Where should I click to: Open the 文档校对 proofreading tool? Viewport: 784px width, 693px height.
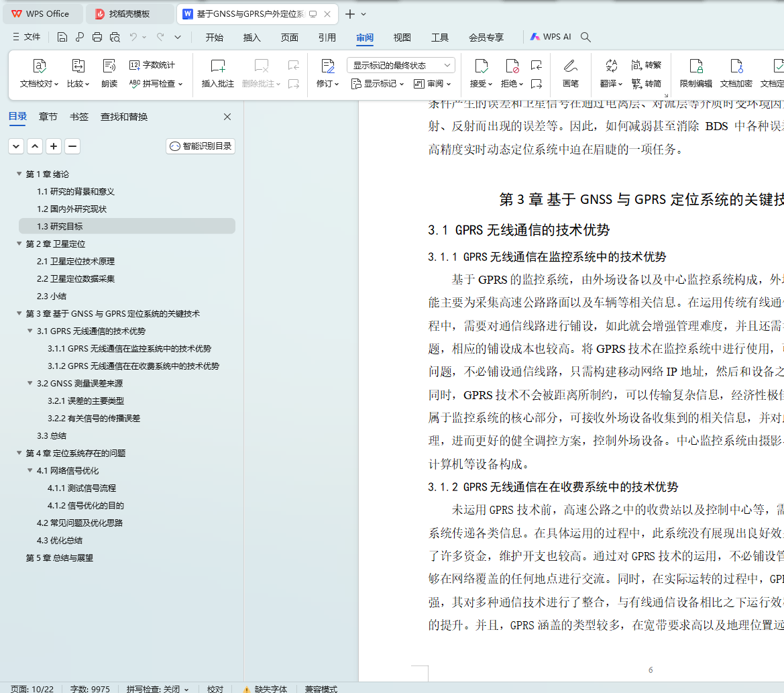pyautogui.click(x=39, y=74)
